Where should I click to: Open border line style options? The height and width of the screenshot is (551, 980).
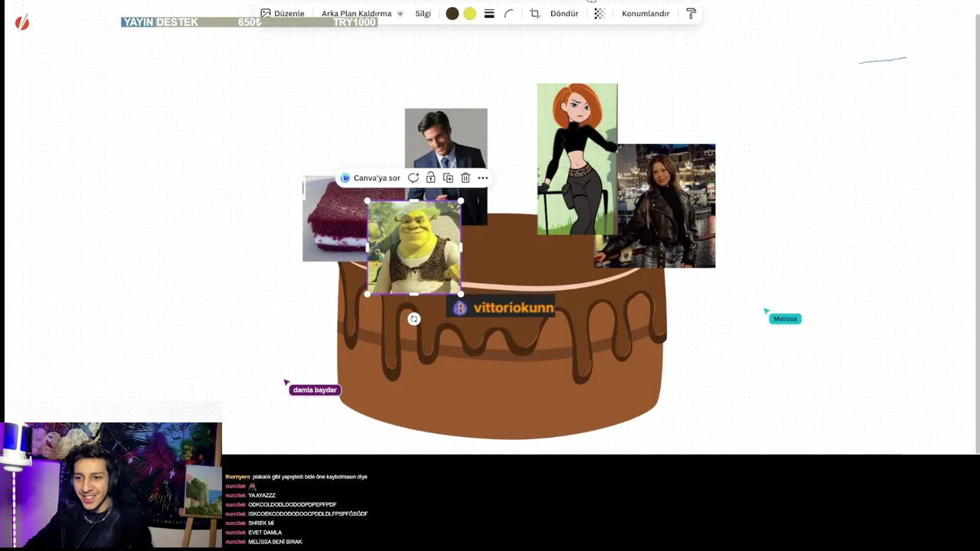point(489,14)
